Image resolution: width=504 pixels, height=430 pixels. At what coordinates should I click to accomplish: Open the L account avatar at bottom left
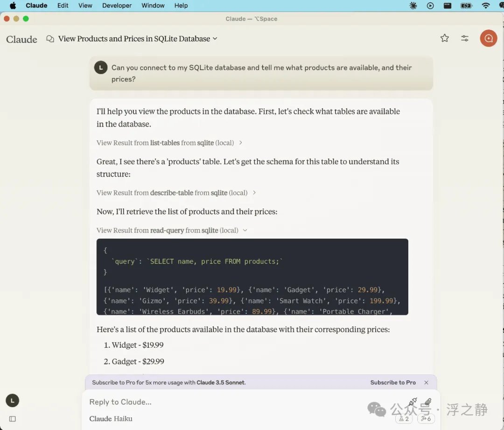click(x=13, y=401)
